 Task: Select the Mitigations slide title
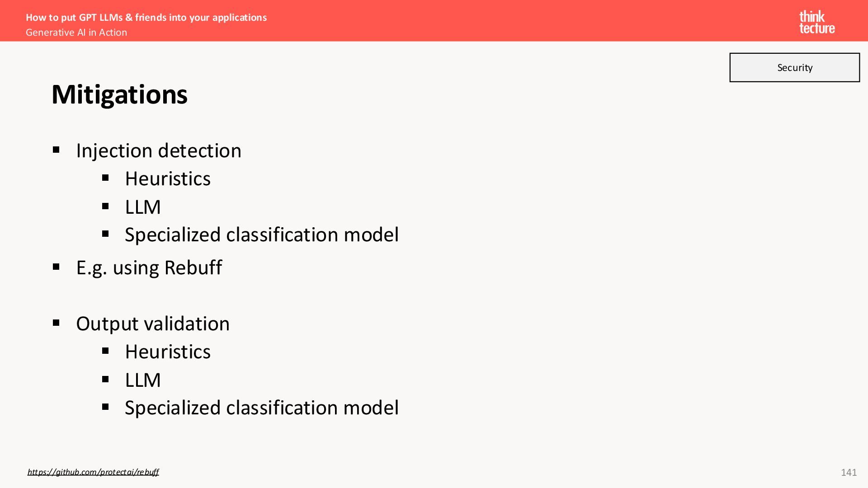[119, 94]
